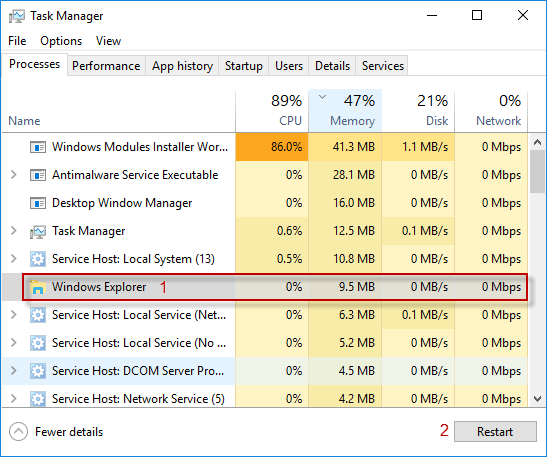Expand Service Host: Network Service (5)
The height and width of the screenshot is (457, 547).
[x=14, y=398]
